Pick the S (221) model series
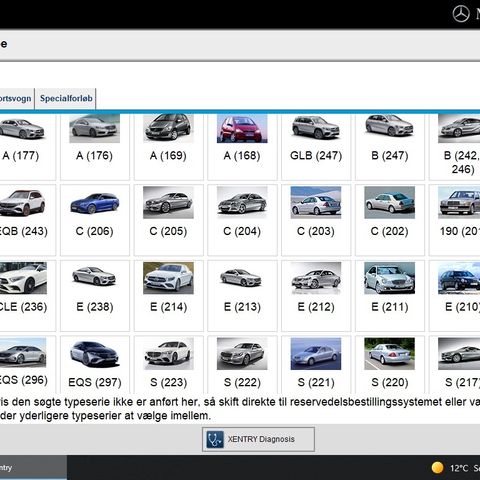 point(316,364)
